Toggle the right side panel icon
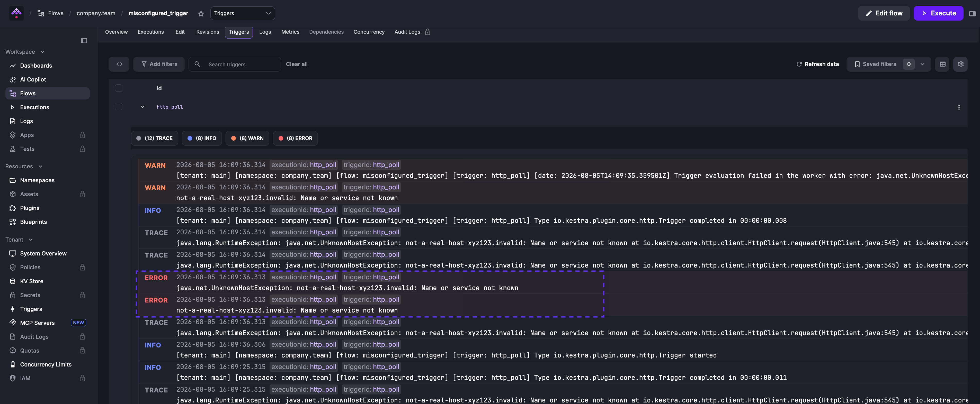980x404 pixels. [x=972, y=14]
